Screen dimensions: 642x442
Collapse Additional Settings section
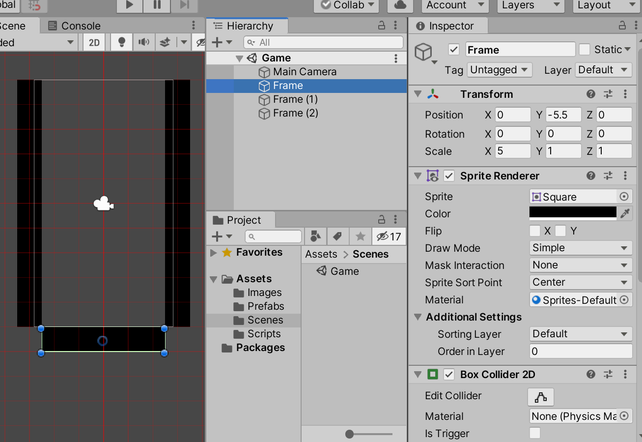[418, 317]
